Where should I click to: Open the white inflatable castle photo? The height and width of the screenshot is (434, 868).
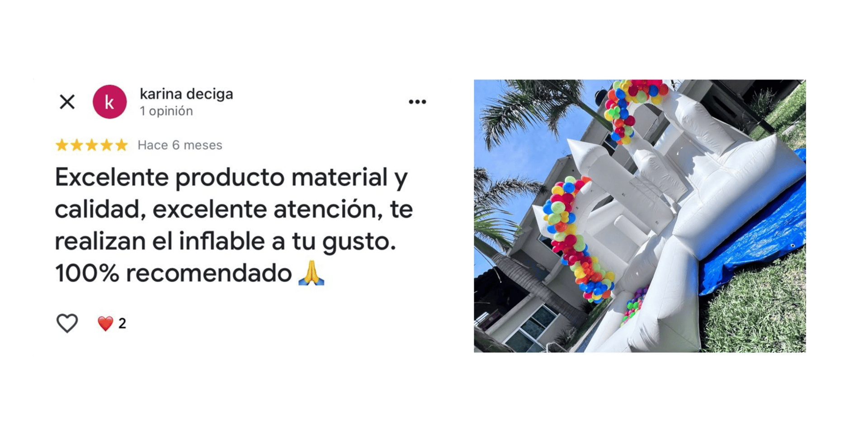(x=640, y=216)
